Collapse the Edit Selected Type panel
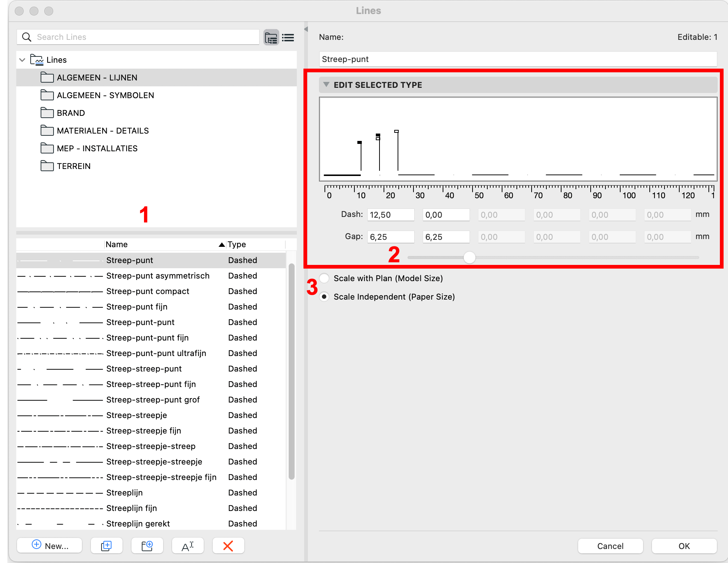 pyautogui.click(x=326, y=84)
